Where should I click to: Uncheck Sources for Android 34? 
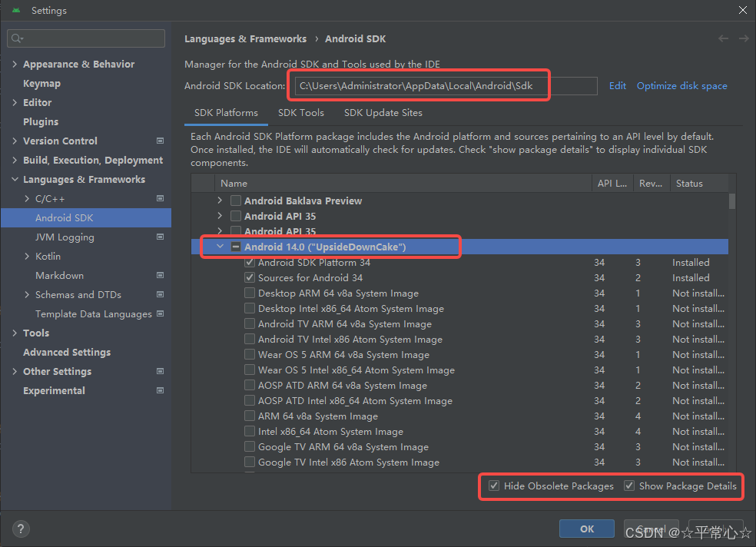tap(250, 277)
